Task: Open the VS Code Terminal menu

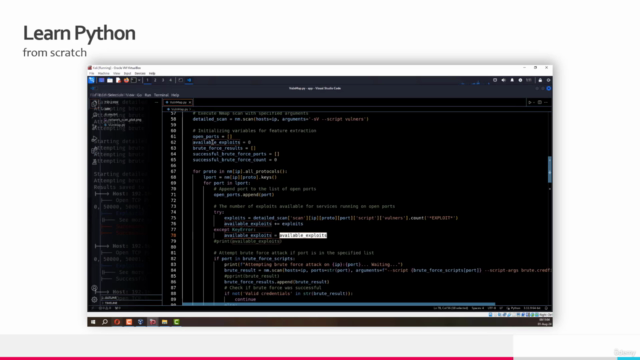Action: 161,95
